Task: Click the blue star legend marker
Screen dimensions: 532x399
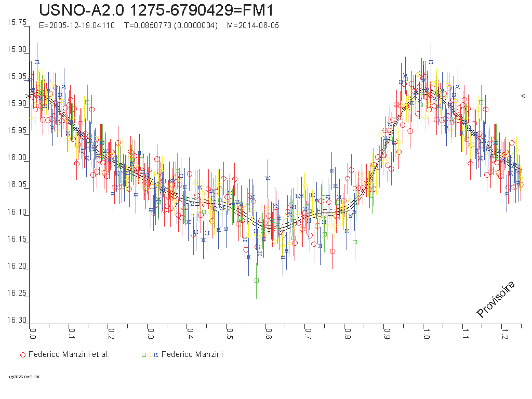Action: coord(156,355)
